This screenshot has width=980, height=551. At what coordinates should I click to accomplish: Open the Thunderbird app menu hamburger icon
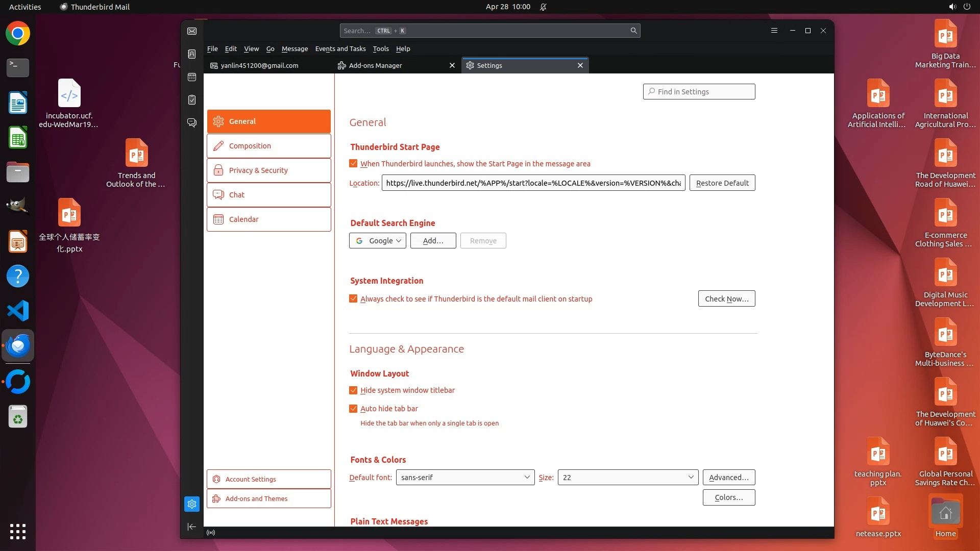[774, 31]
